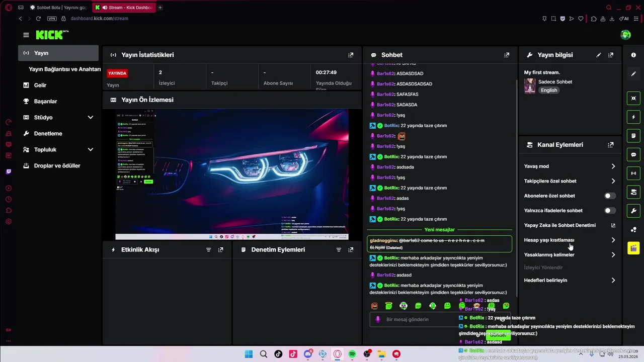
Task: Pop out the Sohbet chat panel
Action: tap(507, 55)
